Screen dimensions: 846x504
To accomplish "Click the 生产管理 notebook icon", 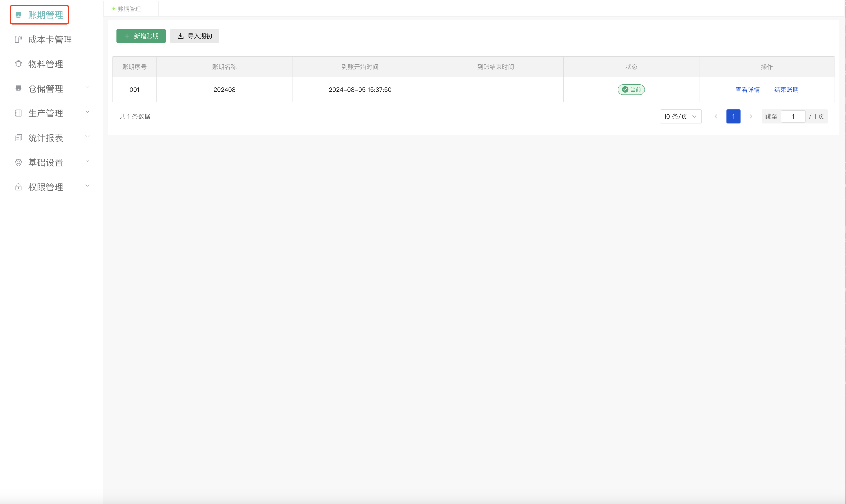I will [x=18, y=113].
